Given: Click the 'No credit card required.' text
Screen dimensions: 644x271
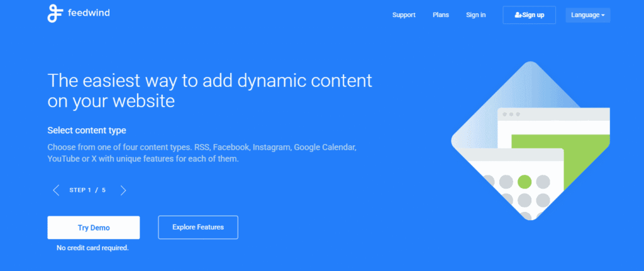Looking at the screenshot, I should point(93,248).
